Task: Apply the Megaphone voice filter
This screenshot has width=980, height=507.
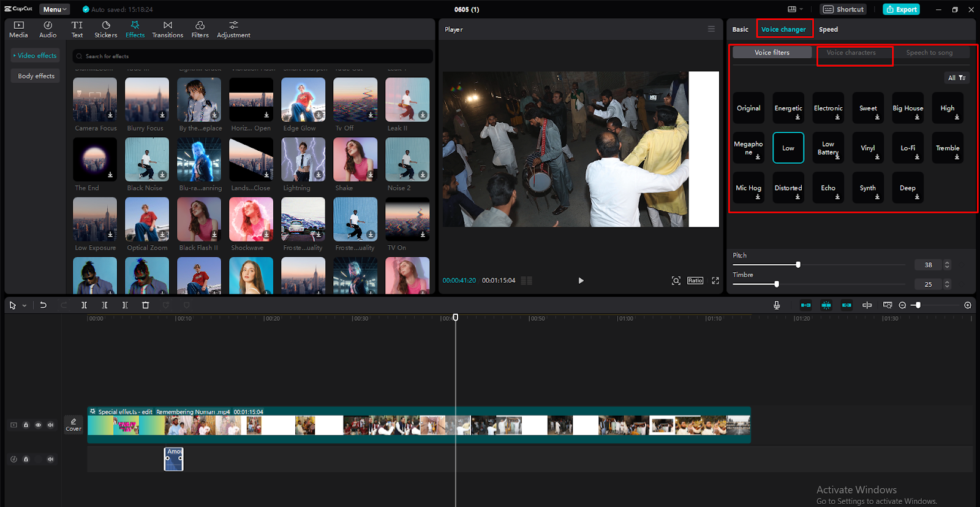Action: pos(748,148)
